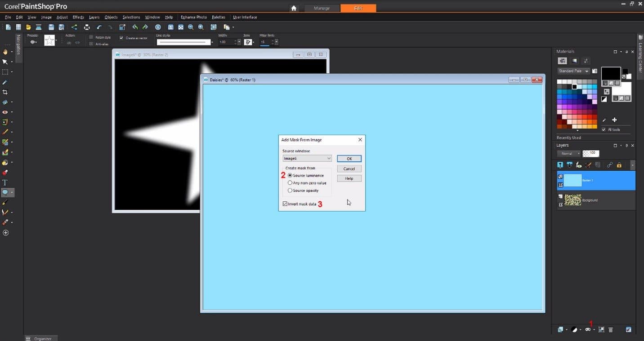Click the Share icon in the toolbar
The width and height of the screenshot is (644, 341).
[74, 27]
